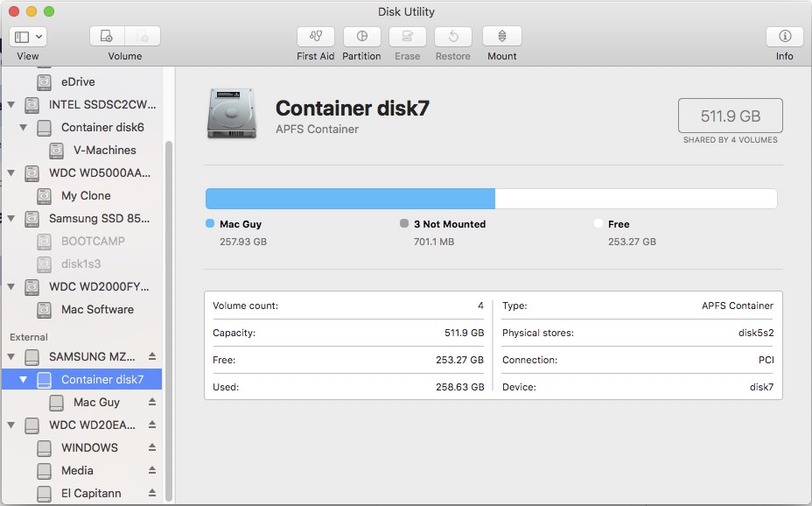Click the Delete Volume toolbar icon
812x506 pixels.
143,36
